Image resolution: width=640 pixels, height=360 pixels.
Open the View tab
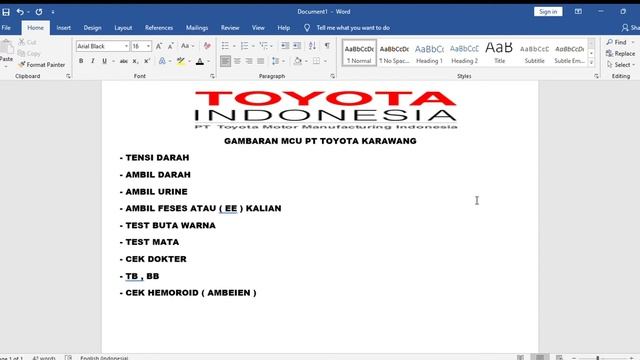point(258,28)
